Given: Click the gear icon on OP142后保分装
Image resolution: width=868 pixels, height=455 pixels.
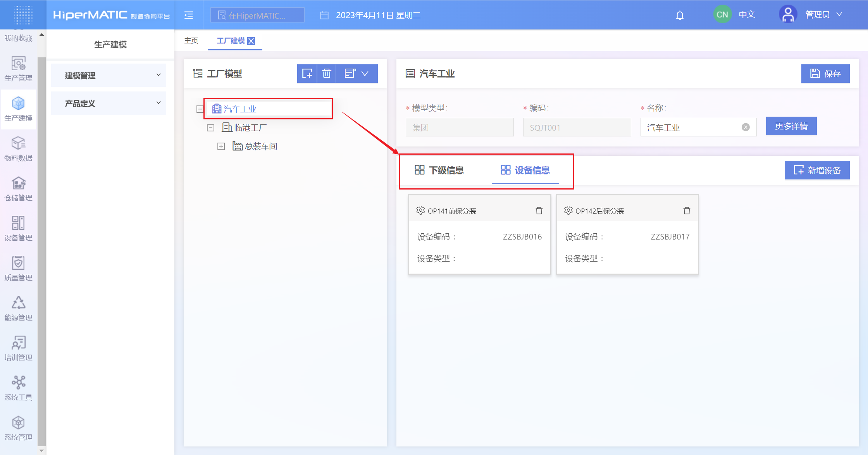Looking at the screenshot, I should tap(568, 210).
